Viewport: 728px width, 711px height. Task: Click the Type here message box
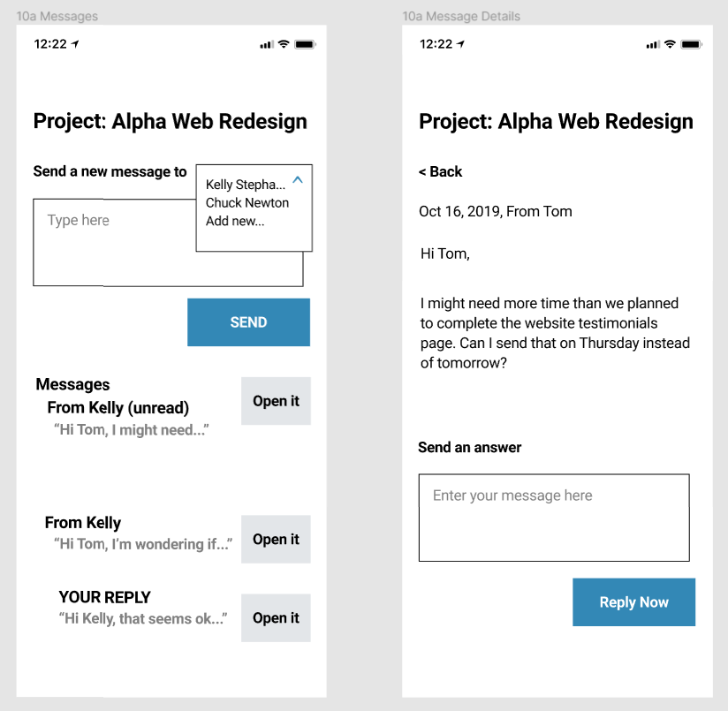(115, 243)
